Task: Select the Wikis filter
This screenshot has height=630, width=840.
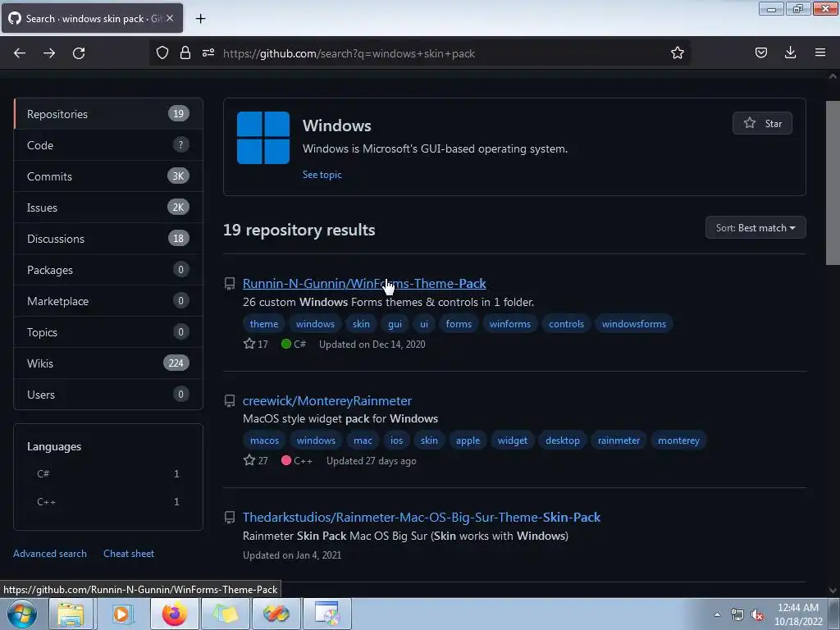Action: pyautogui.click(x=108, y=363)
